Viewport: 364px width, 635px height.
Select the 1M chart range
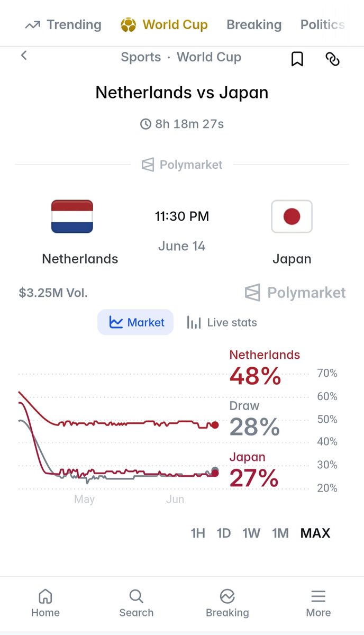[x=280, y=533]
